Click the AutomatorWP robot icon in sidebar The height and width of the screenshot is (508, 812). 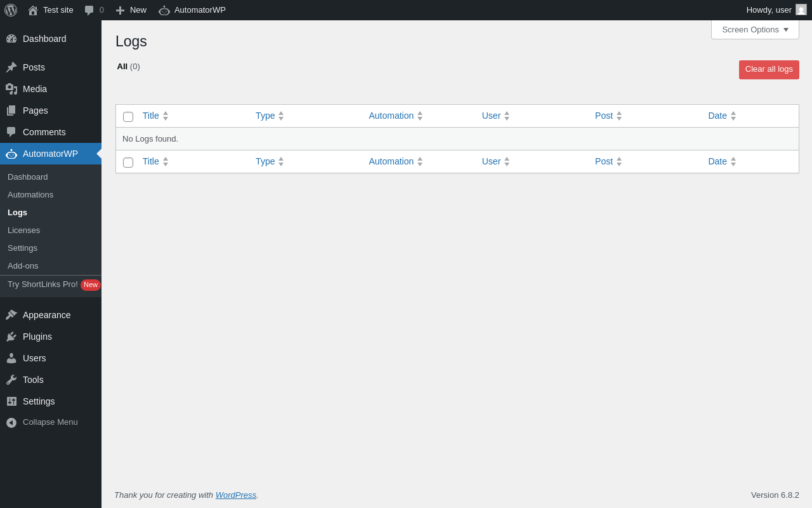(11, 154)
